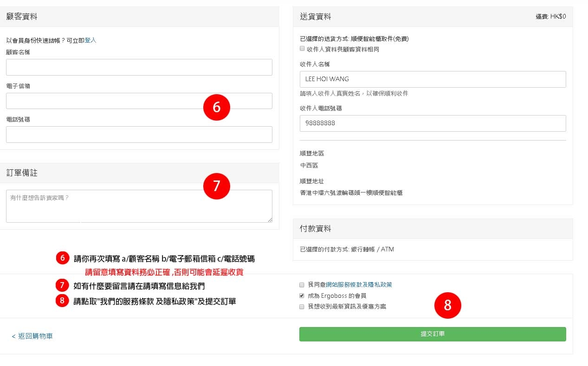
Task: Click the small red 7 bullet in the instructions
Action: 63,284
